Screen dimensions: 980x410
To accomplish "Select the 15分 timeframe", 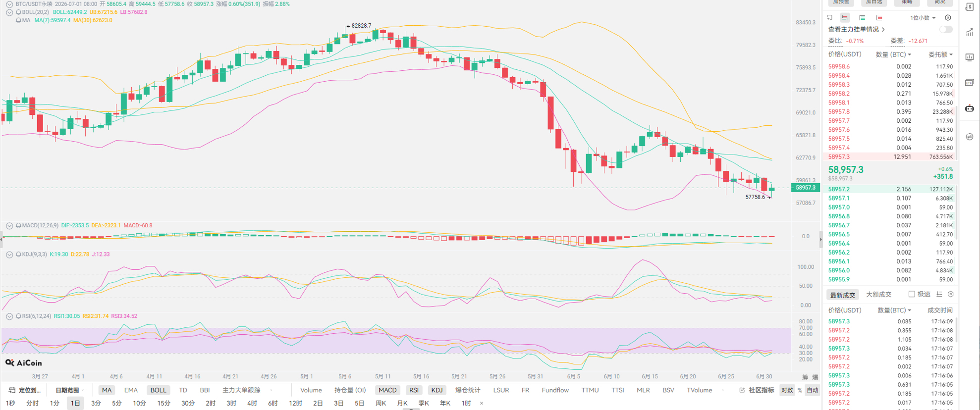I will point(163,403).
